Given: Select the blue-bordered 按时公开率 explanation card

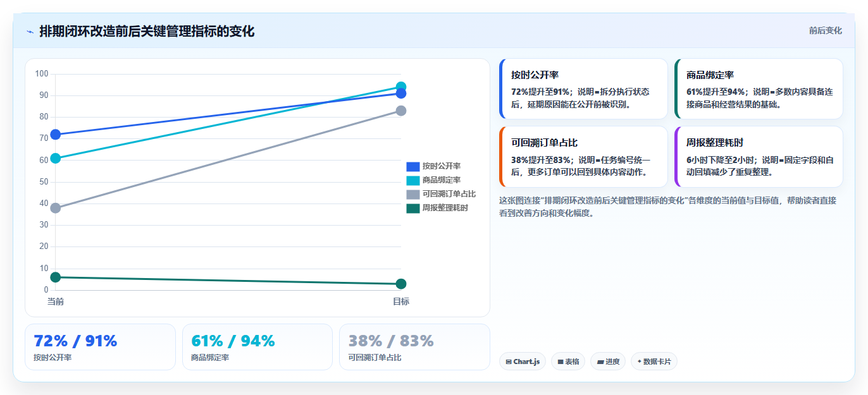Looking at the screenshot, I should pos(583,89).
